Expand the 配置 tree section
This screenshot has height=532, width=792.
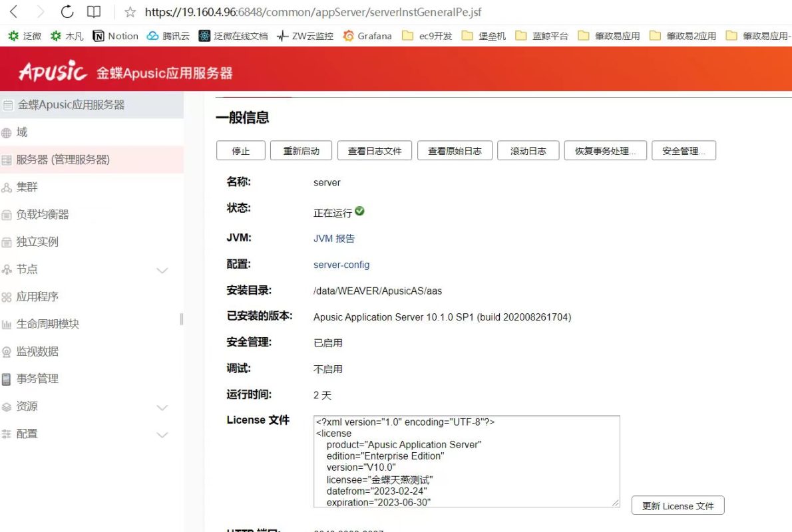(162, 434)
